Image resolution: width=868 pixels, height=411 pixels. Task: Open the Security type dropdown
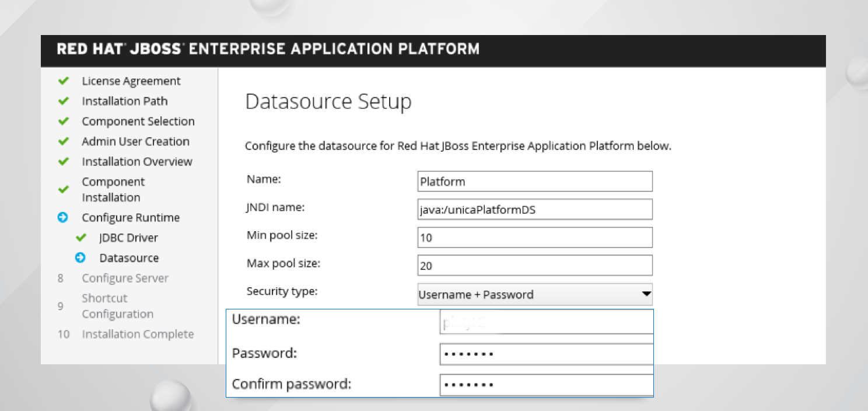534,295
